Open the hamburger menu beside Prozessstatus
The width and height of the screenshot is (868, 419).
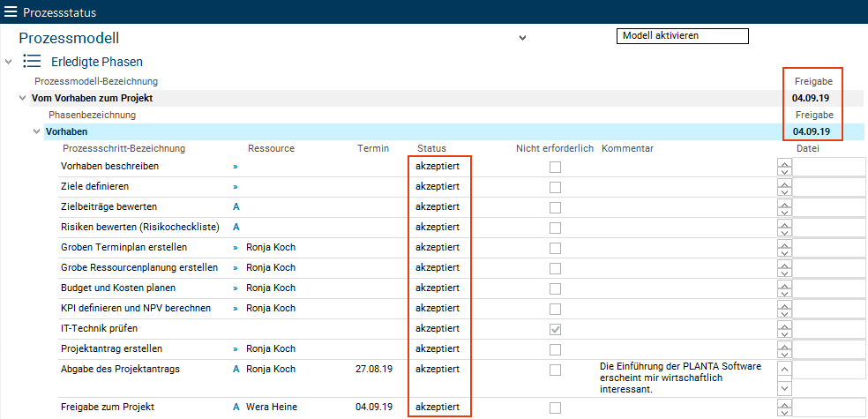click(11, 12)
